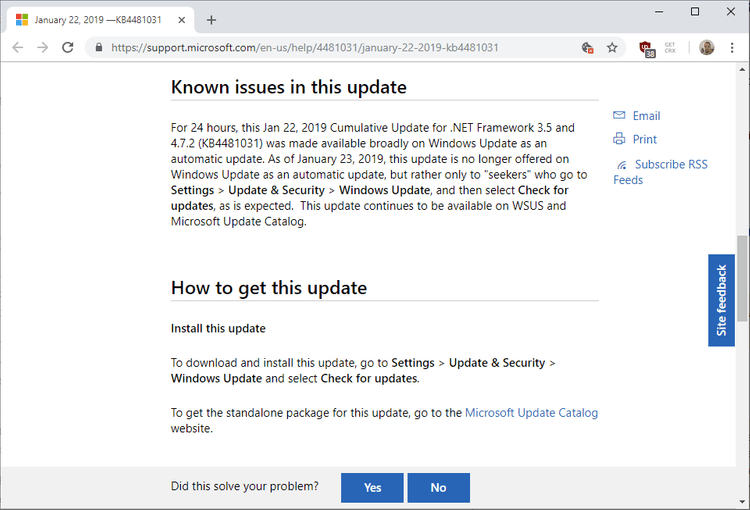Close the January 22, 2019 KB4481031 tab

(182, 20)
